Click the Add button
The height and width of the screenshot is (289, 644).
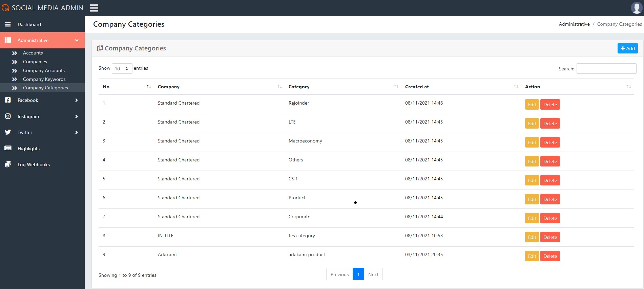coord(627,48)
